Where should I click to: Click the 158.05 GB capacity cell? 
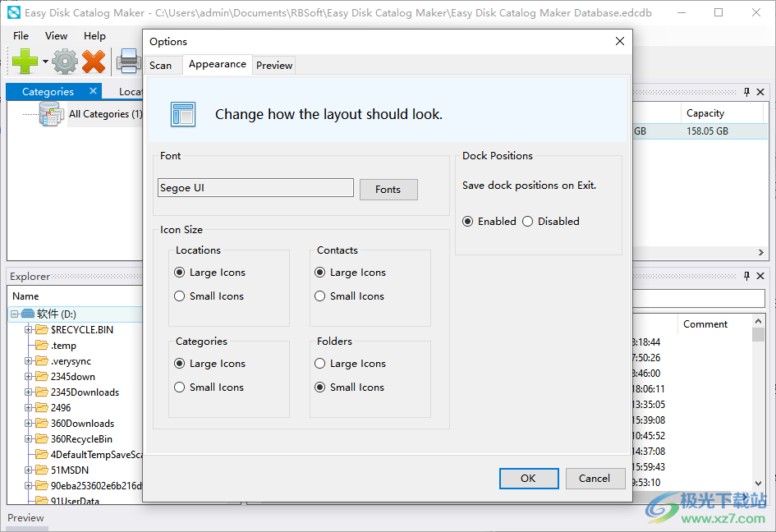(707, 131)
